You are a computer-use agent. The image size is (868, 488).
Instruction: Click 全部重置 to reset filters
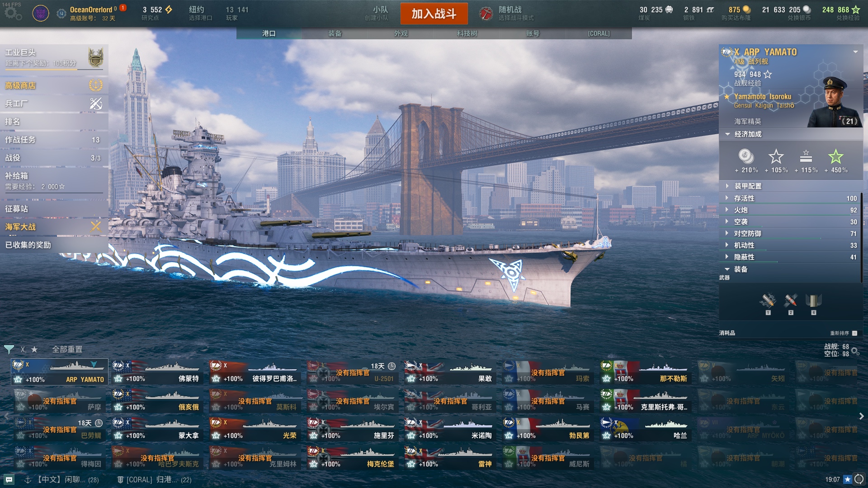pyautogui.click(x=67, y=349)
